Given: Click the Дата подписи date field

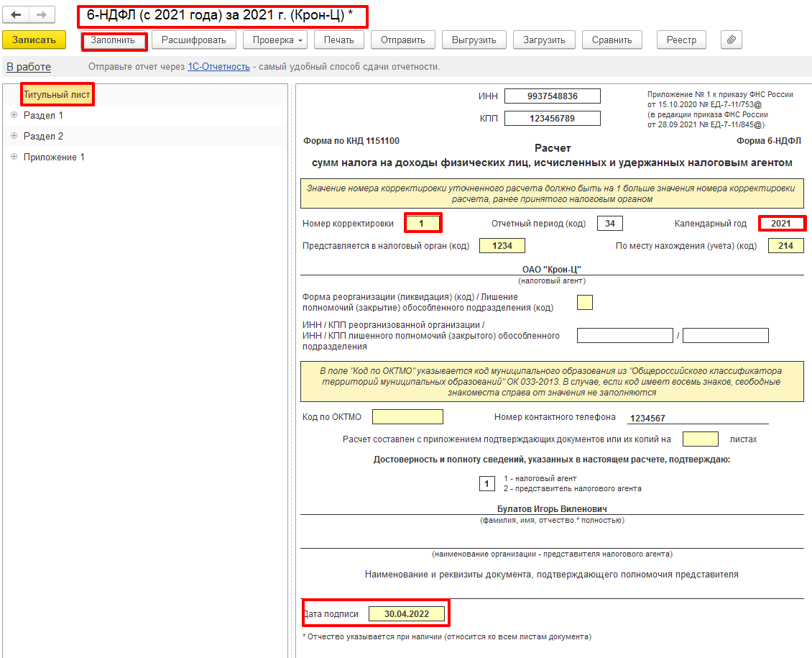Looking at the screenshot, I should tap(406, 614).
